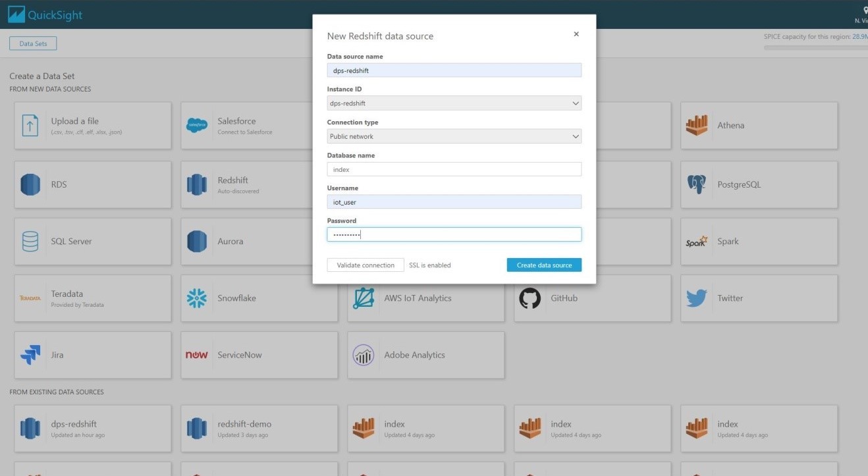Click the Adobe Analytics label text

coord(415,355)
